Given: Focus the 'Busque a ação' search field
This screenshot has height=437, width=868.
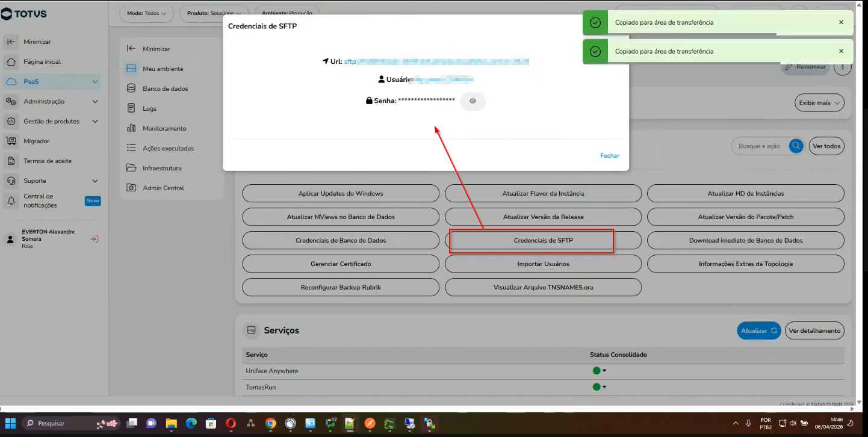Looking at the screenshot, I should [760, 146].
